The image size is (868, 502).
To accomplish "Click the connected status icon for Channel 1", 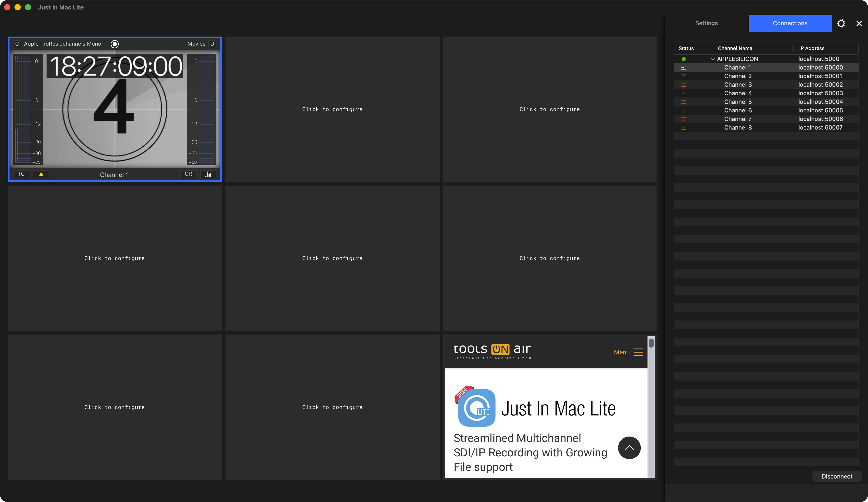I will (x=683, y=68).
